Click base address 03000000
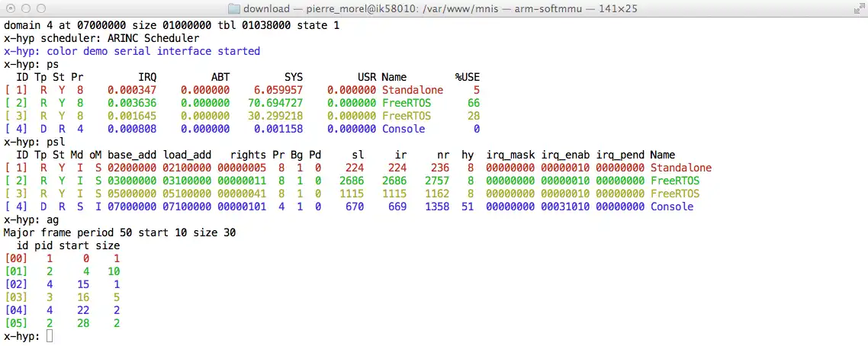The image size is (868, 346). [x=132, y=181]
